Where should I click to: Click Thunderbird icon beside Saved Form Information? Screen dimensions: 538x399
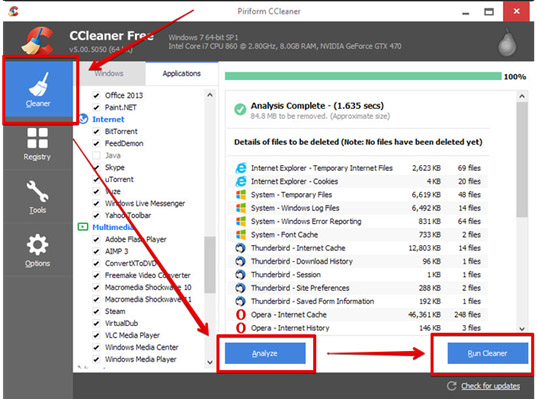coord(241,301)
